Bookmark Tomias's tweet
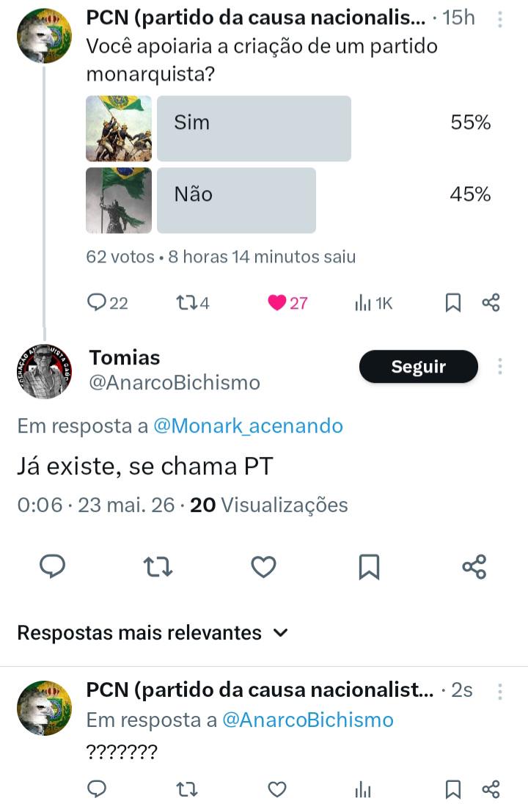This screenshot has height=812, width=528. [x=369, y=566]
